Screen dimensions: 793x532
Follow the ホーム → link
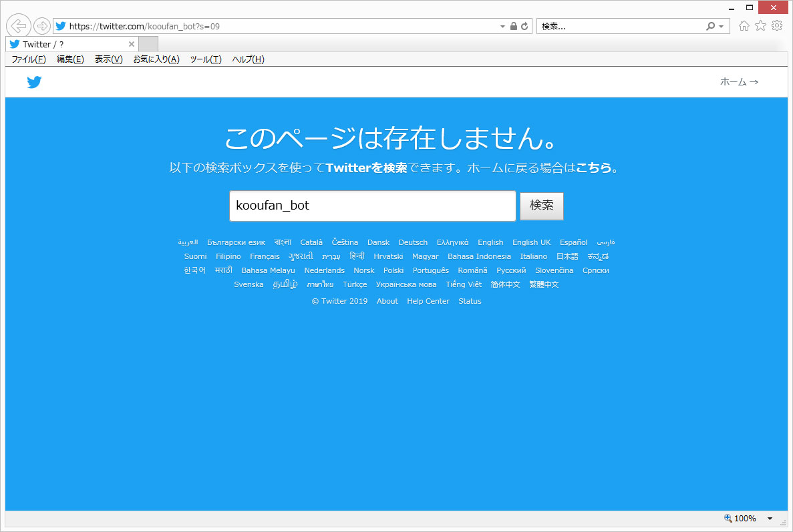click(x=739, y=82)
